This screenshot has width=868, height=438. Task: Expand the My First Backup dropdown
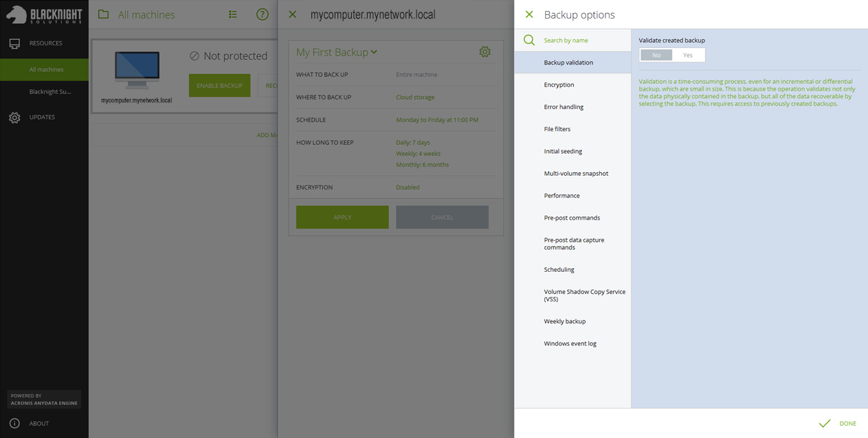[x=374, y=52]
